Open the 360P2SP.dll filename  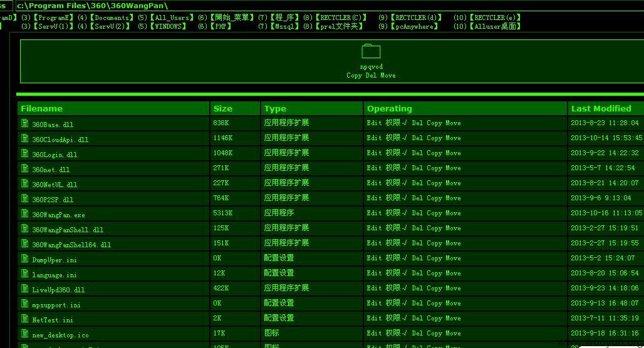pos(53,200)
